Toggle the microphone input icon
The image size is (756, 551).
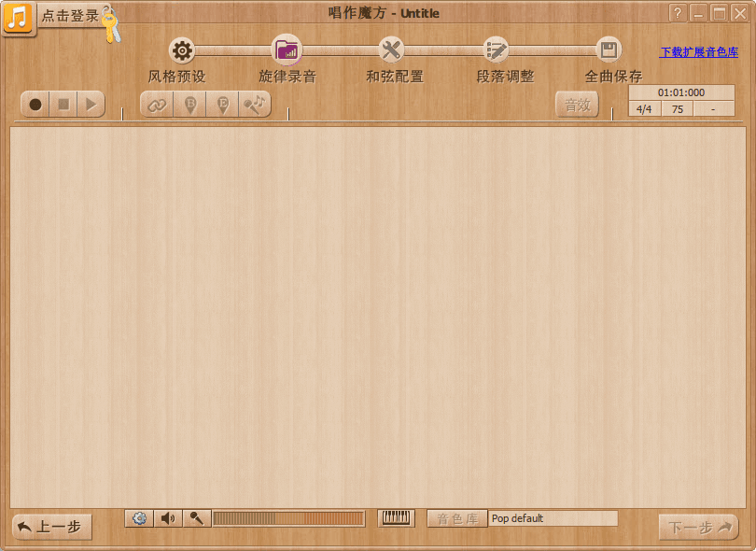pos(196,518)
